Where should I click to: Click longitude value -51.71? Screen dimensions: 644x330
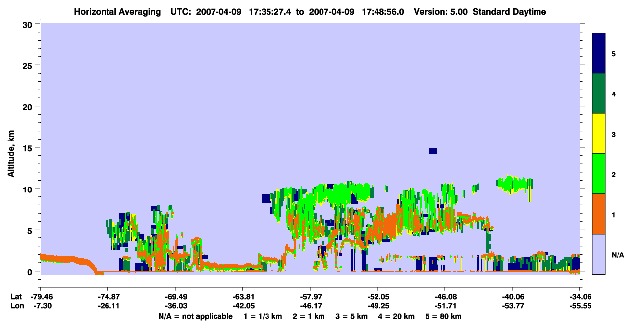[x=444, y=306]
